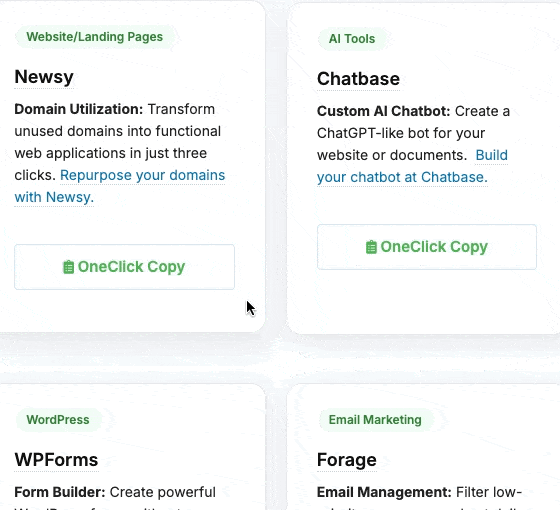Screen dimensions: 560x510
Task: Click the clipboard icon in Chatbase's OneClick Copy
Action: coord(371,247)
